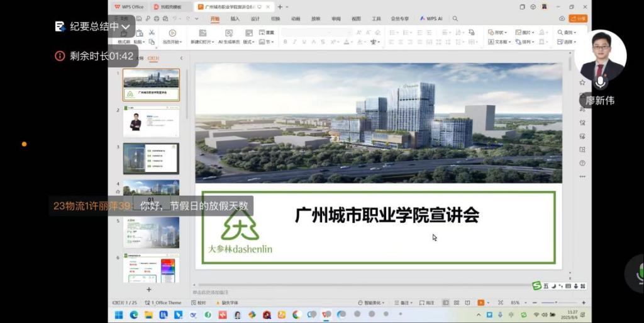Open the 工具 (Tools) ribbon tab
This screenshot has width=644, height=323.
point(376,19)
